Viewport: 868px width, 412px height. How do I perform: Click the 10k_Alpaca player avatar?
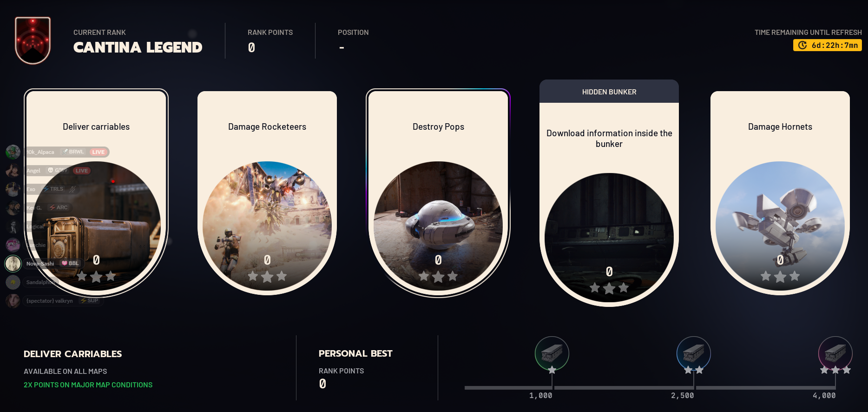click(x=13, y=152)
